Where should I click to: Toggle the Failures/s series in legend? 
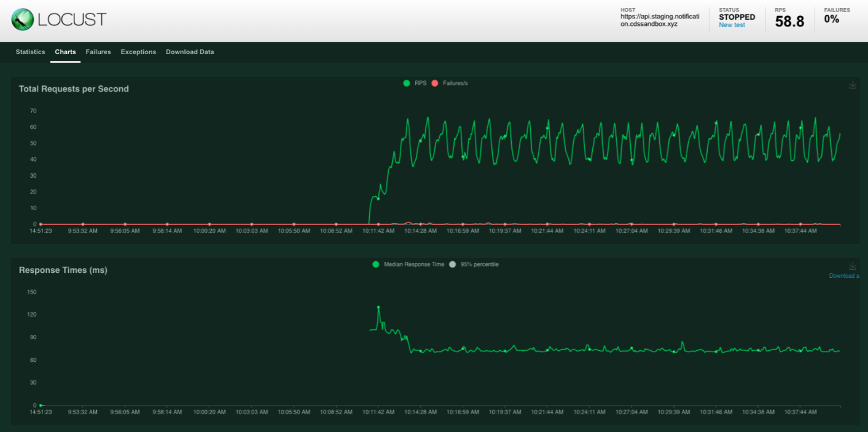pos(450,83)
